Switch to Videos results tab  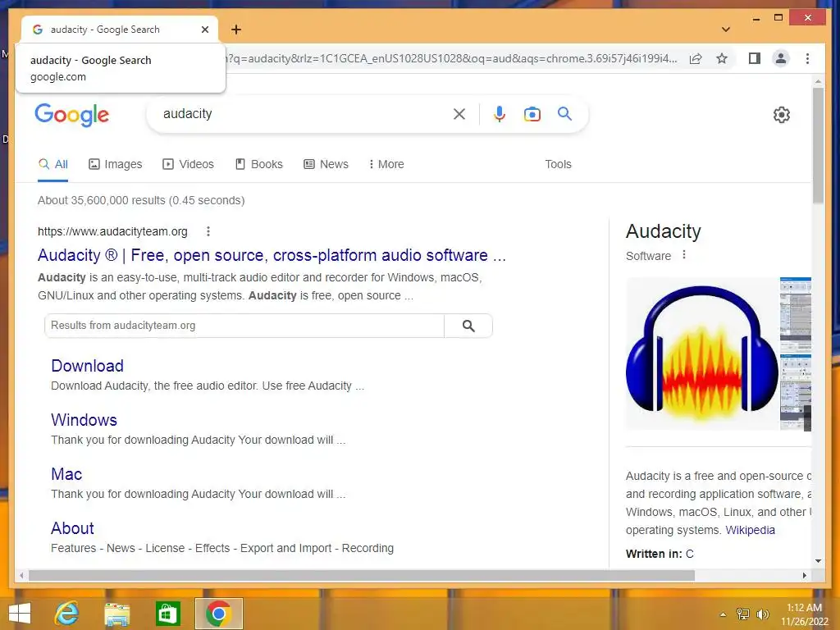point(188,164)
